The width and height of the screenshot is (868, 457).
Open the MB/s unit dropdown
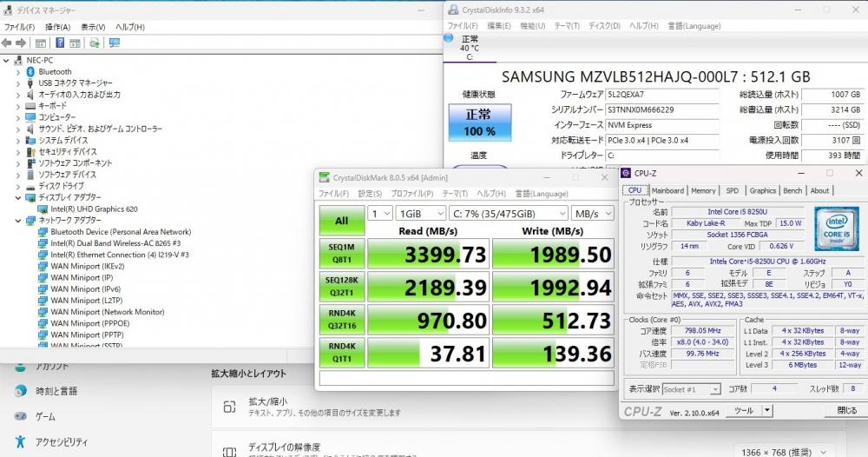pos(593,213)
